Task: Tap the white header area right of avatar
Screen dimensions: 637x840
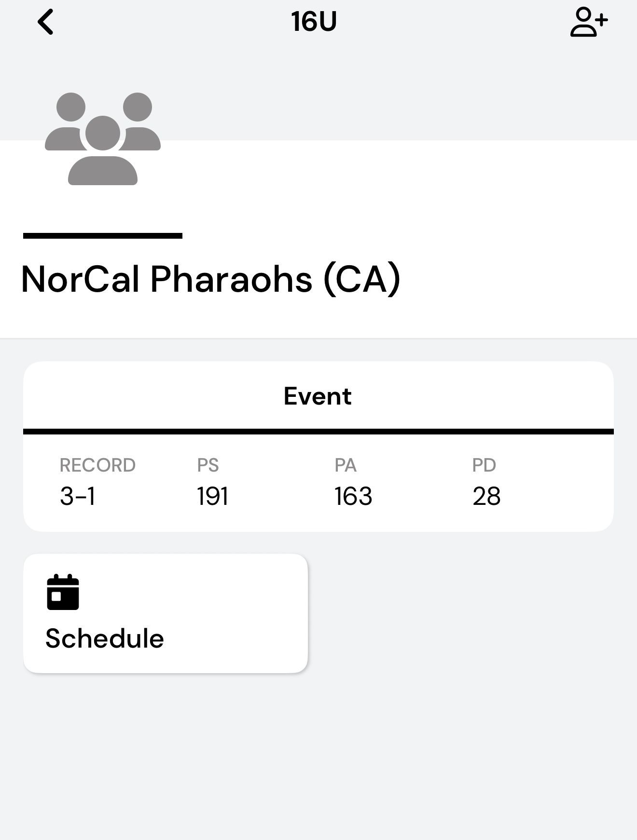Action: click(386, 193)
